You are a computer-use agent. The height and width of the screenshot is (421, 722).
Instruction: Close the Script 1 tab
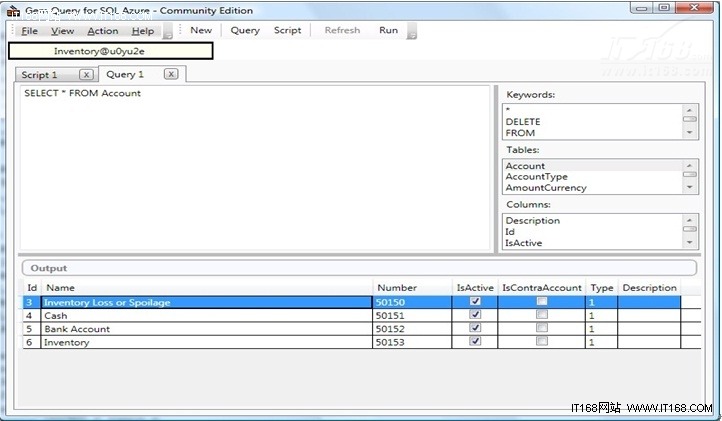tap(86, 75)
